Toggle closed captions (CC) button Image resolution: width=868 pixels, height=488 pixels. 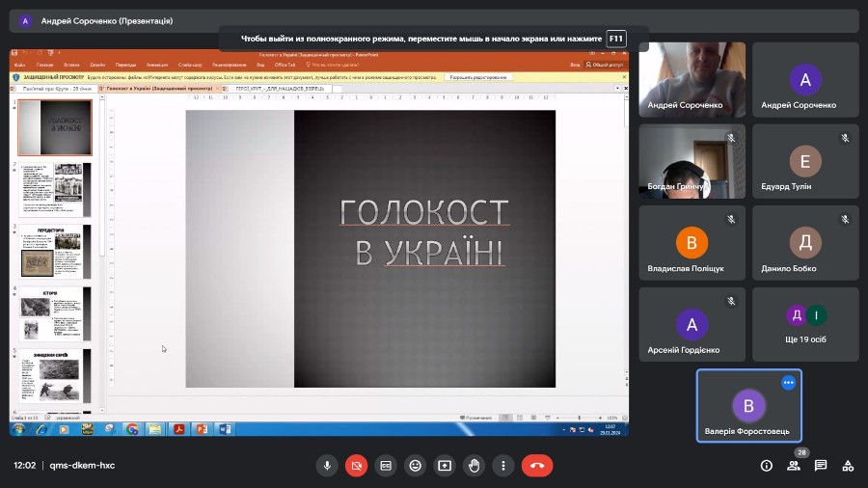click(x=386, y=465)
